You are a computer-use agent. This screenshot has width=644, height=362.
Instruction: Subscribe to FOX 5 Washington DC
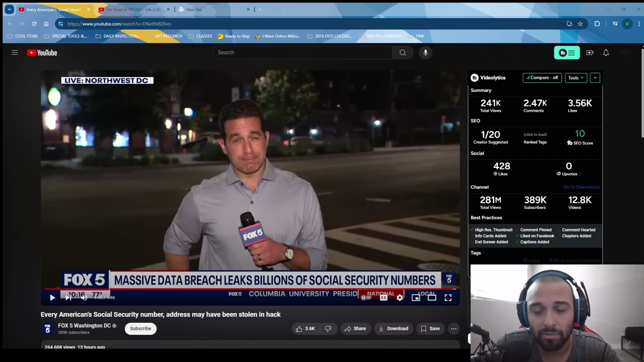[x=140, y=329]
